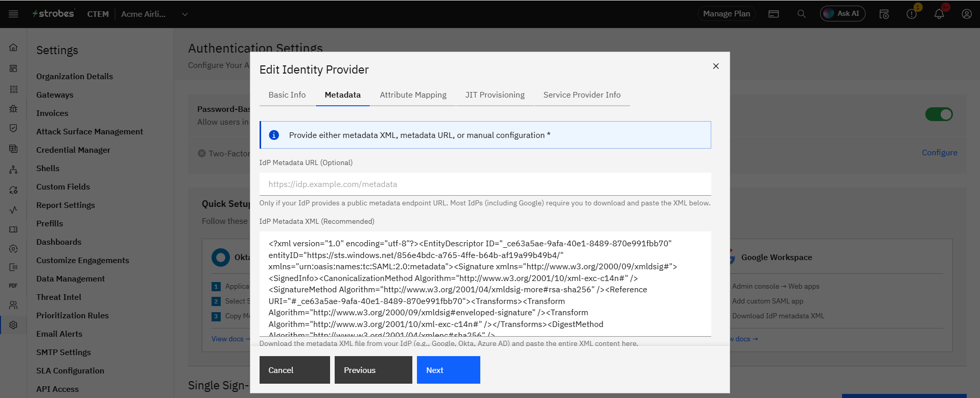Open the Service Provider Info tab
The height and width of the screenshot is (398, 980).
tap(582, 95)
